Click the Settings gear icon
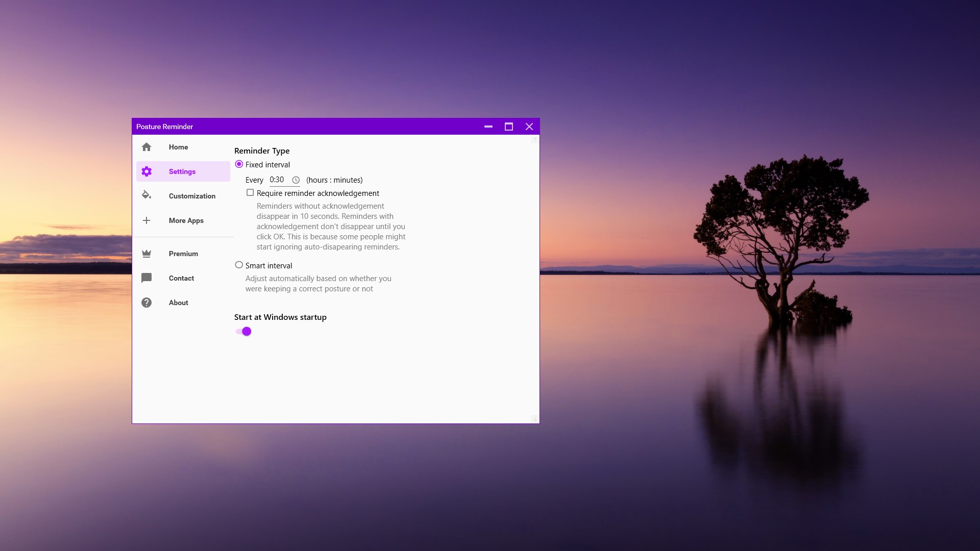The image size is (980, 551). 146,171
